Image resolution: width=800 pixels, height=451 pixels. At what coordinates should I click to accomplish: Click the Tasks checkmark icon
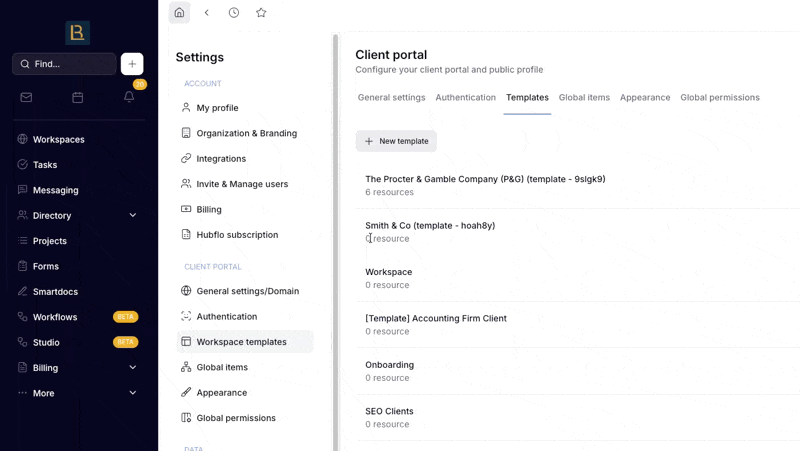[x=22, y=164]
